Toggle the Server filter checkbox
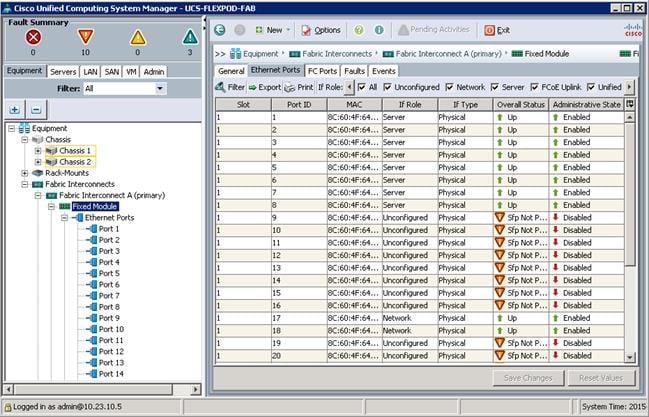649x417 pixels. pos(495,87)
